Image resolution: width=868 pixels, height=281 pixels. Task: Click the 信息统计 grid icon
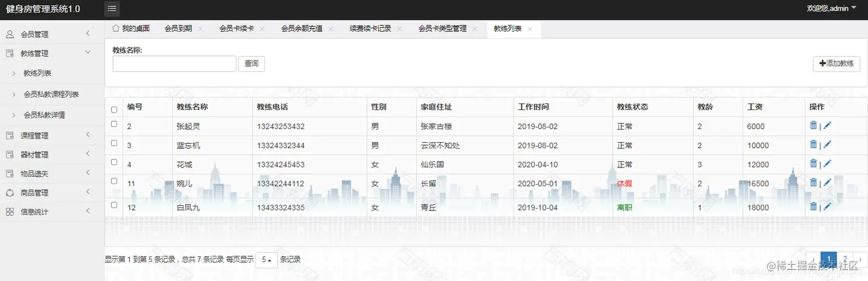tap(10, 212)
